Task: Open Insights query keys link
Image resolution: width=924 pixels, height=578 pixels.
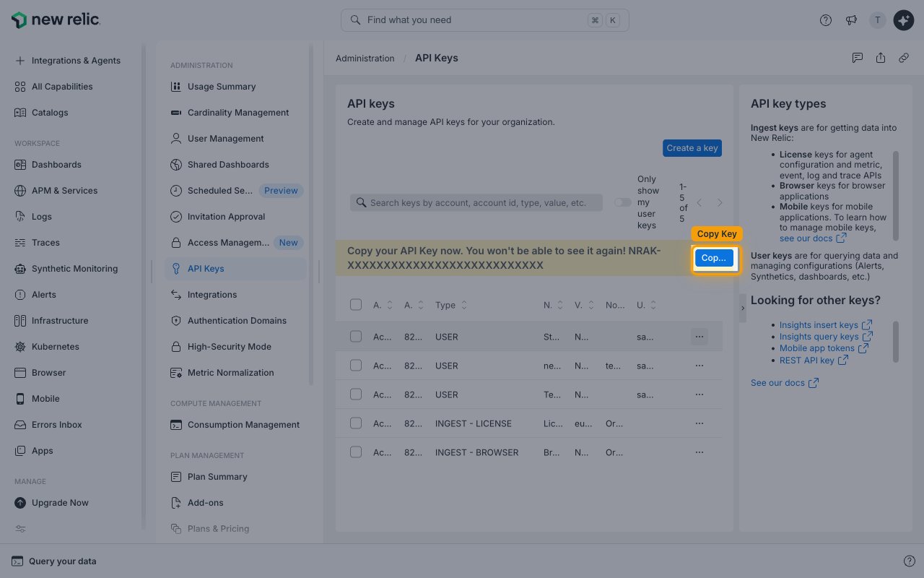Action: pos(826,337)
